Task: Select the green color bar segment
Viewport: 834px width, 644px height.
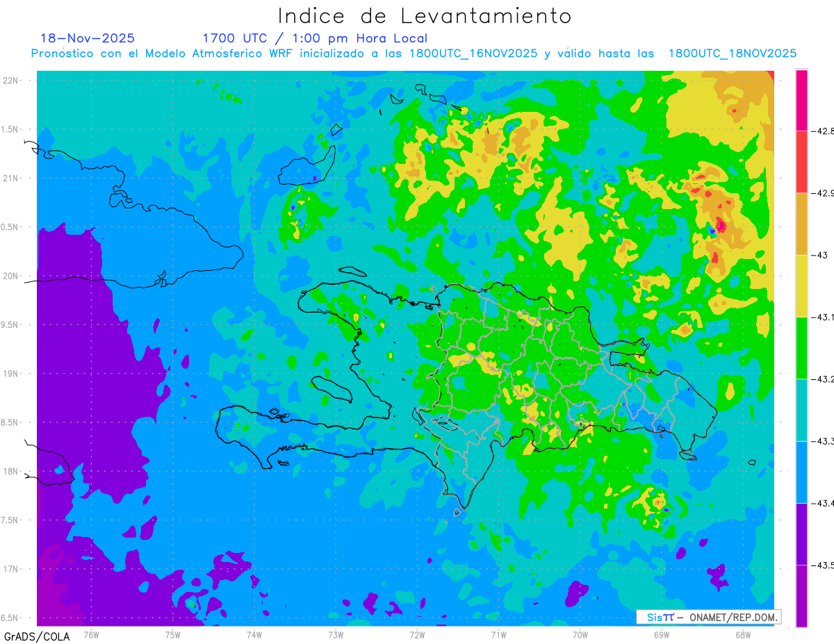Action: coord(801,347)
